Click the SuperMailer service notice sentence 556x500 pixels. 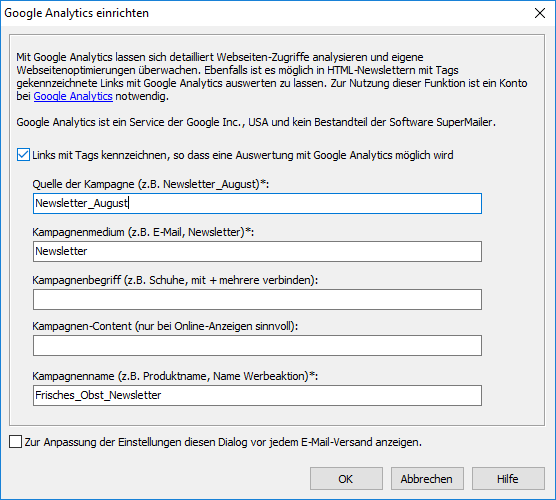(256, 122)
